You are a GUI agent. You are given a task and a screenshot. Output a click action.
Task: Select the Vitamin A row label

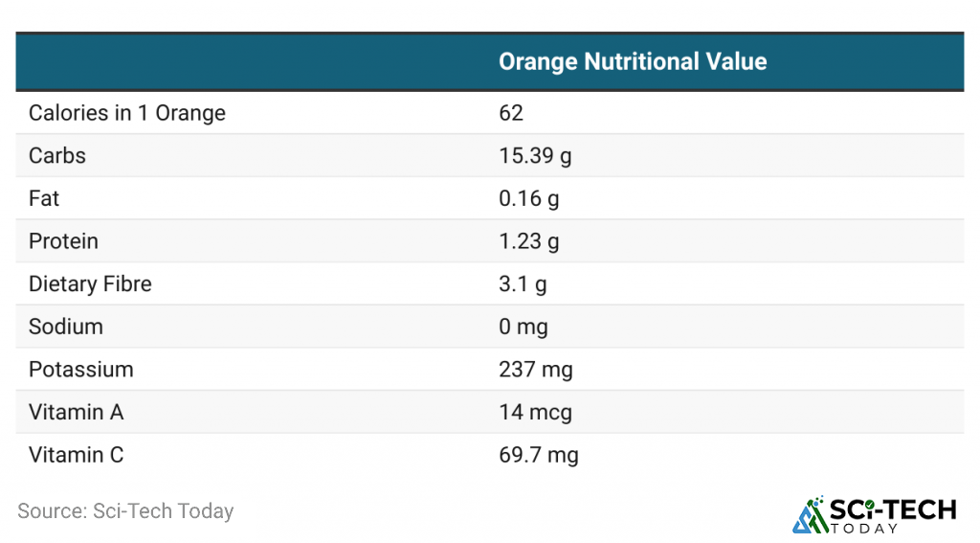(77, 412)
